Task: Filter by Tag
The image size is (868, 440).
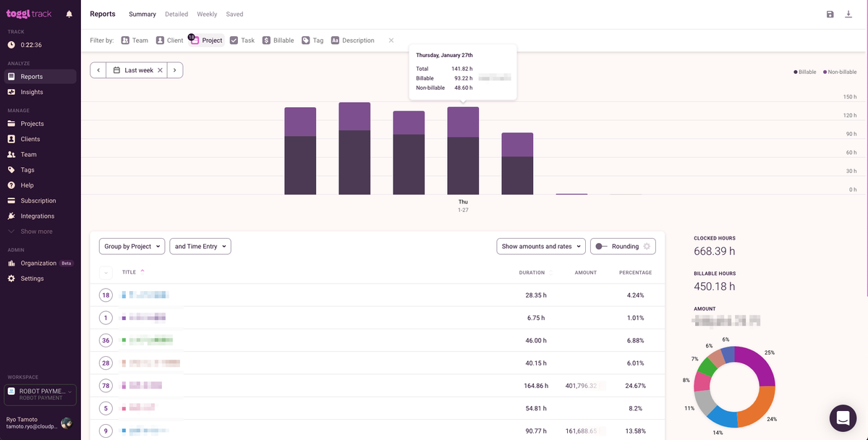Action: [312, 41]
